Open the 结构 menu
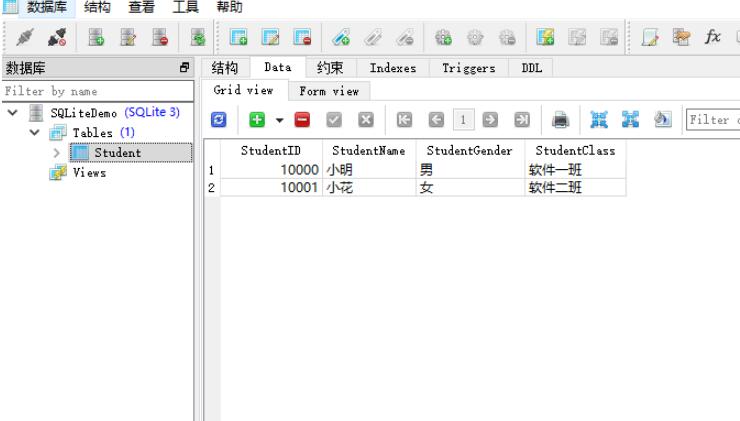The height and width of the screenshot is (421, 740). coord(97,7)
